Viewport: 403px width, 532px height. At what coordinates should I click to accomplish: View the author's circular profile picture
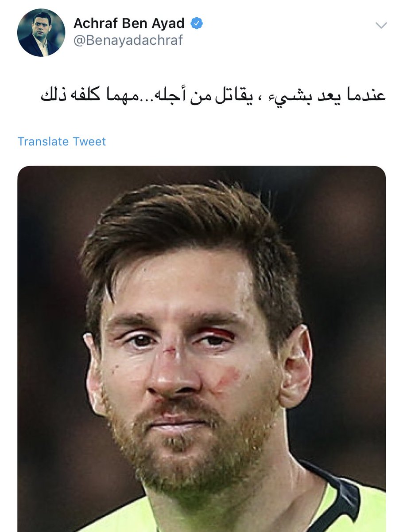(x=41, y=32)
